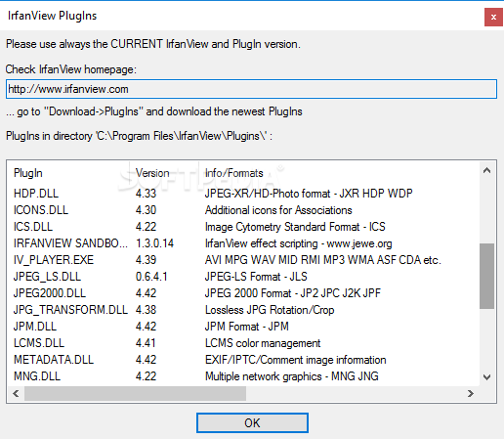This screenshot has height=439, width=504.
Task: Click the list scroll down arrow
Action: pos(487,377)
